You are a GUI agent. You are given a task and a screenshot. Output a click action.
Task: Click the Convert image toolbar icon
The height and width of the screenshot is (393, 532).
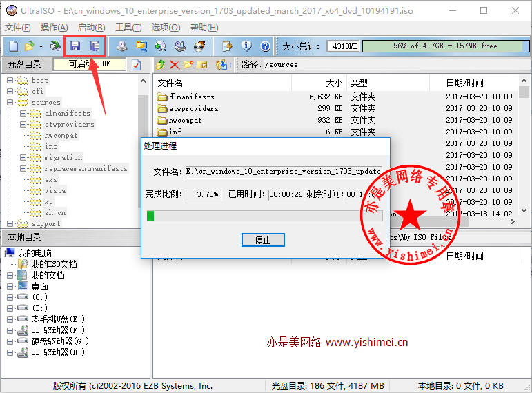pos(161,46)
